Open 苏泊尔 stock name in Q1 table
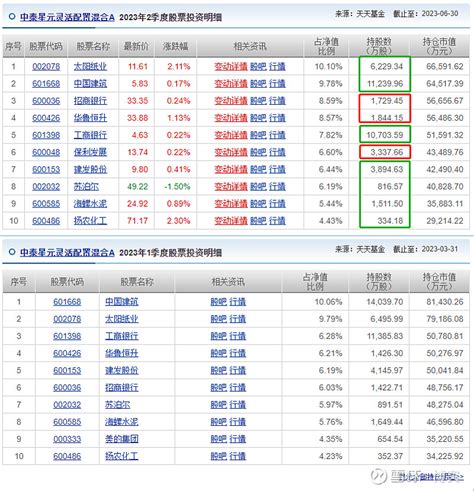The width and height of the screenshot is (474, 491). coord(118,405)
